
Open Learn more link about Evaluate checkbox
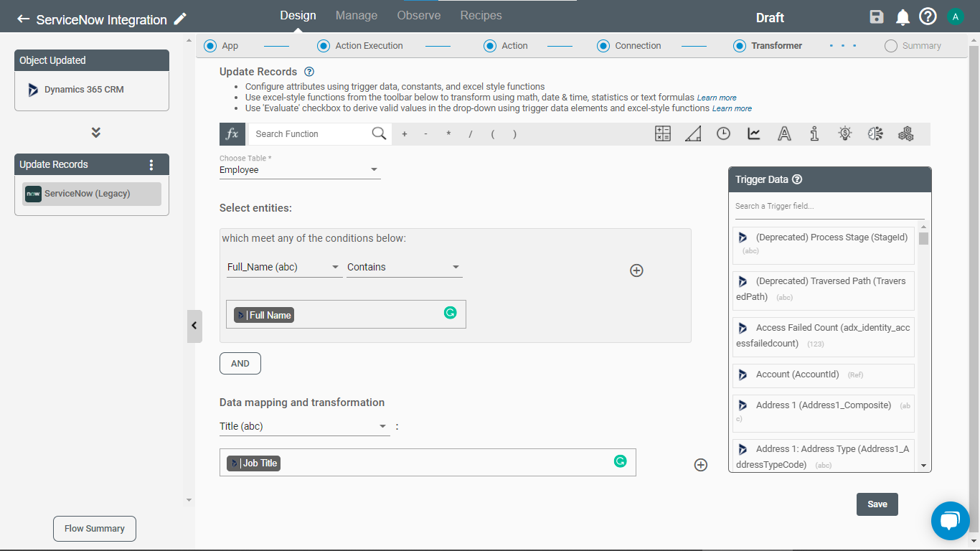click(x=732, y=109)
